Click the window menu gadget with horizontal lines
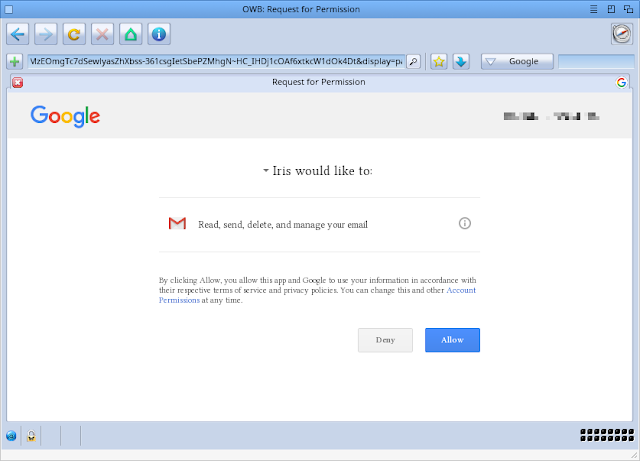 593,9
